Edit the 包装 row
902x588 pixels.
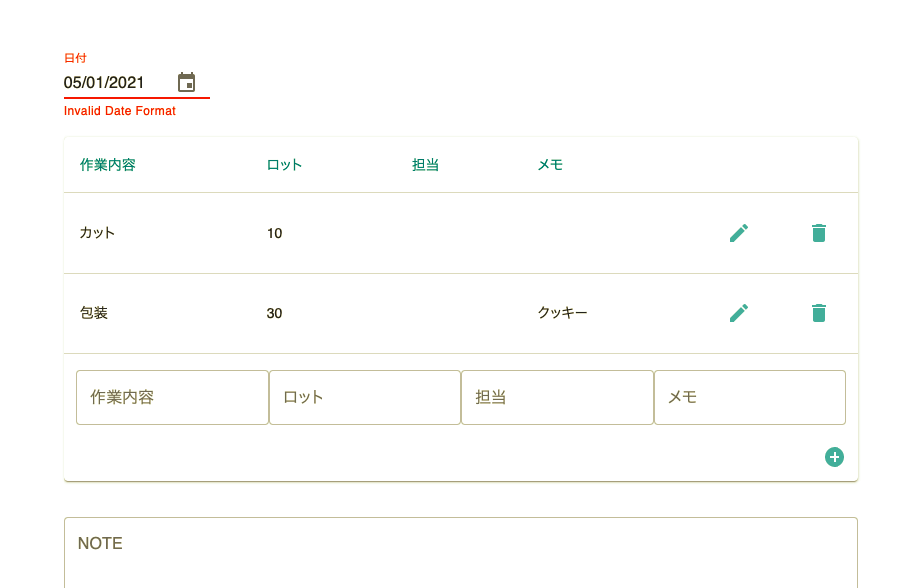click(x=739, y=313)
